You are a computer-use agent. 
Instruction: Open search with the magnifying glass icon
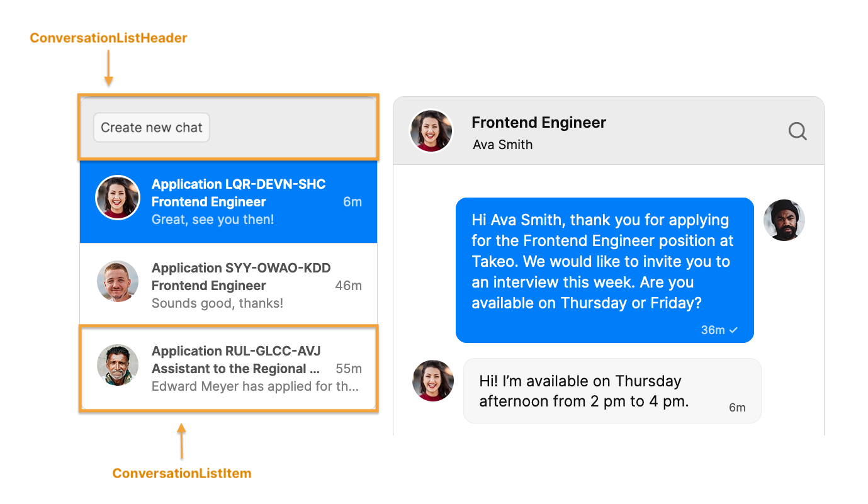click(x=797, y=131)
